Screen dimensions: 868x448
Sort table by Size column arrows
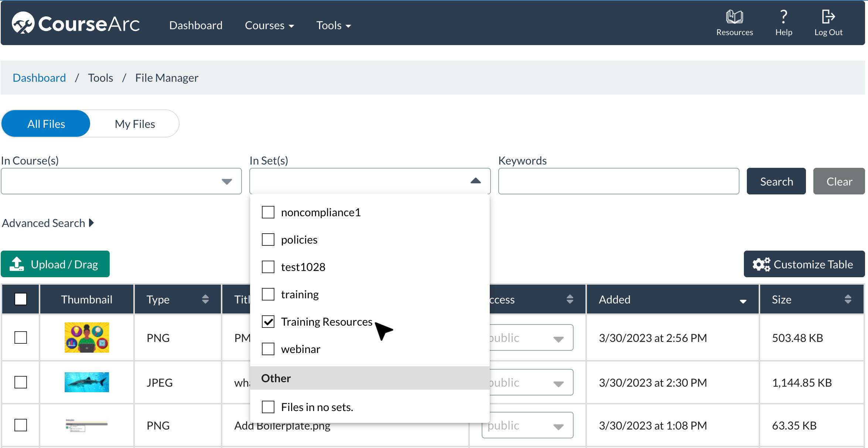[x=848, y=299]
